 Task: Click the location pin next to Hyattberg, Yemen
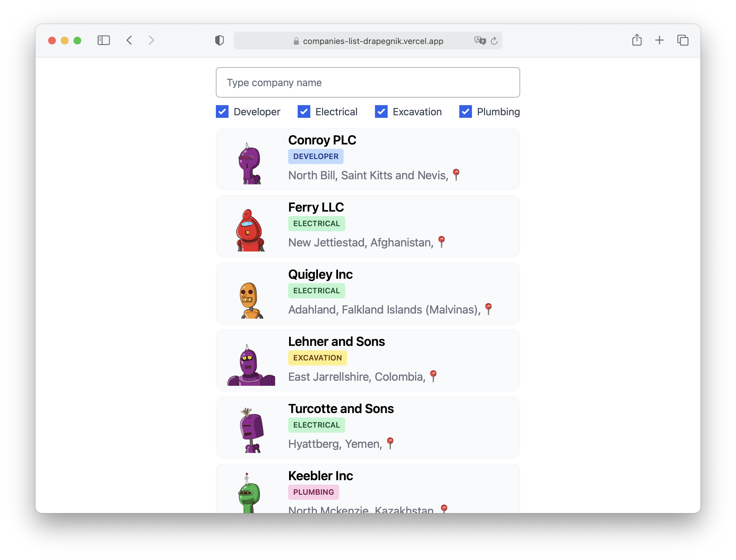(x=390, y=443)
